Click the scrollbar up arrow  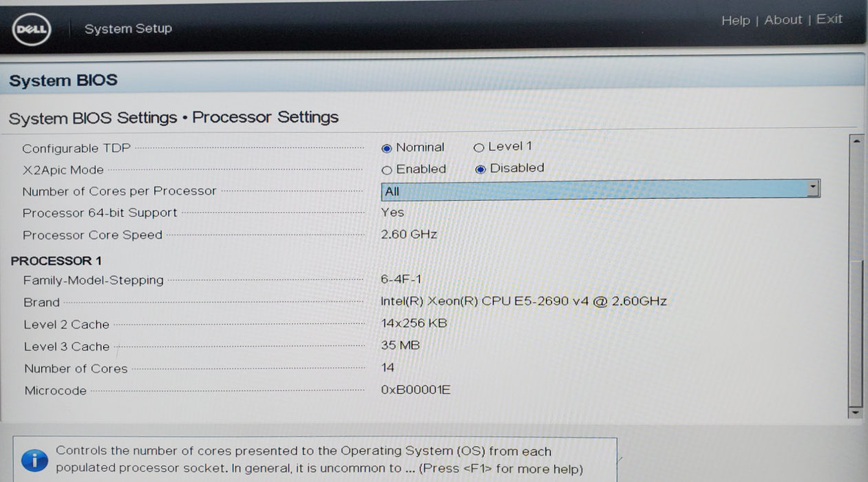(856, 140)
